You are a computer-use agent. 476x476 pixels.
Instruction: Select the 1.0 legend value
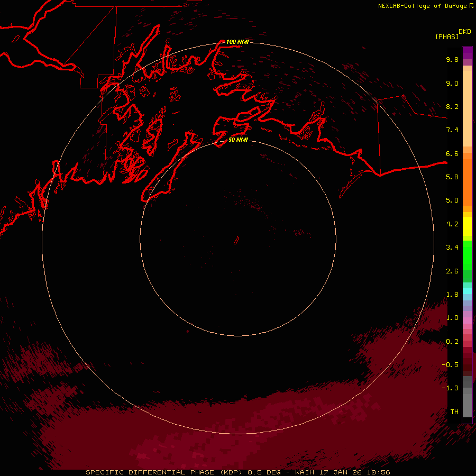click(x=452, y=318)
